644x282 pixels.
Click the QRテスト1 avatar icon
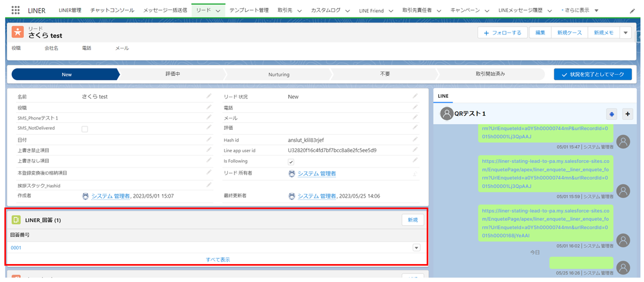coord(447,113)
